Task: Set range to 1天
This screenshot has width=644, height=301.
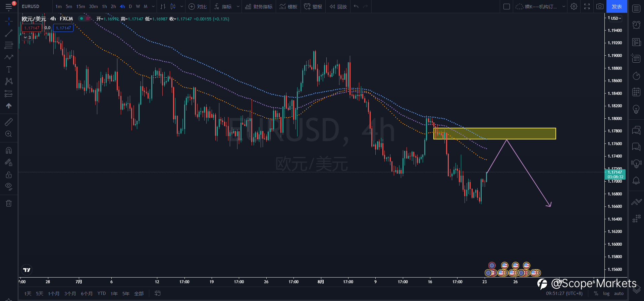Action: point(28,294)
